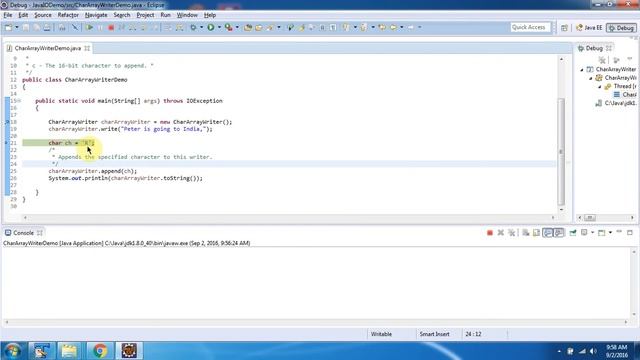
Task: Open the Help menu
Action: (210, 15)
